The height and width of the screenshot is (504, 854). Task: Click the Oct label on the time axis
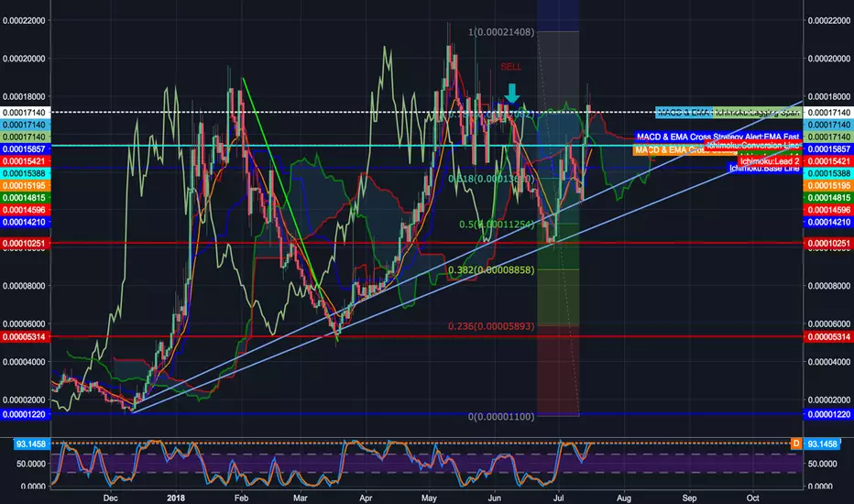pyautogui.click(x=752, y=498)
